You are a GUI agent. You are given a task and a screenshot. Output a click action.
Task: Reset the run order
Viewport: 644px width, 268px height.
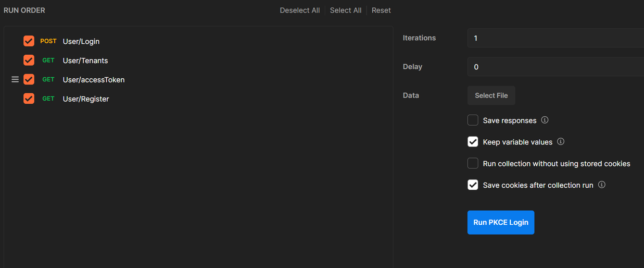click(x=381, y=10)
